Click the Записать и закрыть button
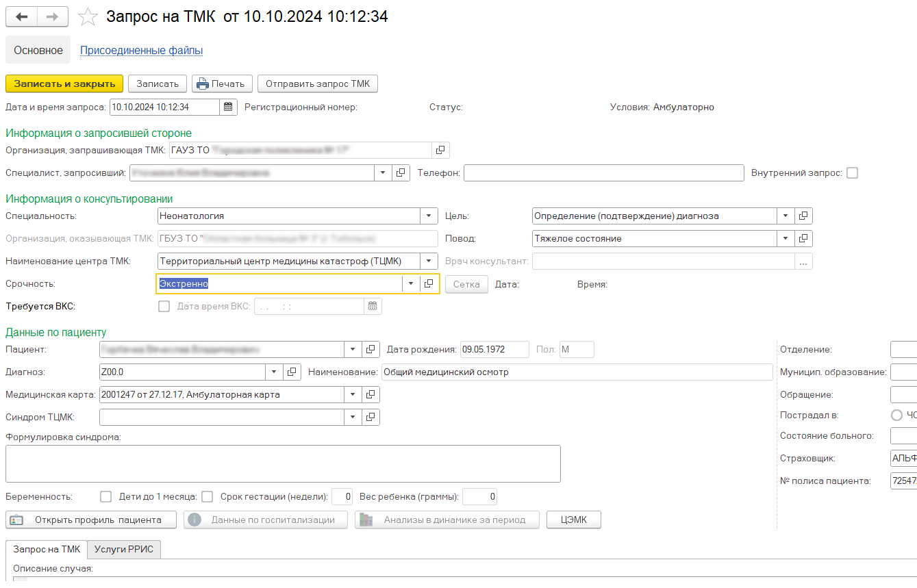The height and width of the screenshot is (588, 917). [64, 84]
